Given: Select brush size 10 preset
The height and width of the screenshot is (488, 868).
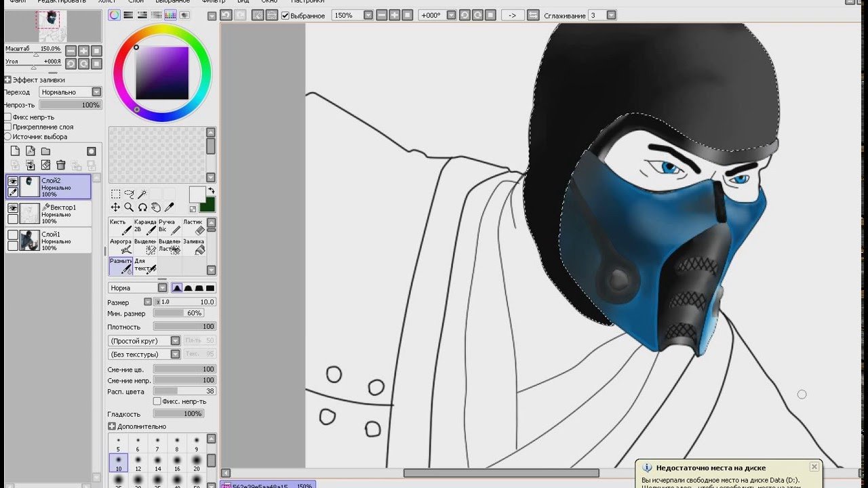Looking at the screenshot, I should (x=118, y=464).
